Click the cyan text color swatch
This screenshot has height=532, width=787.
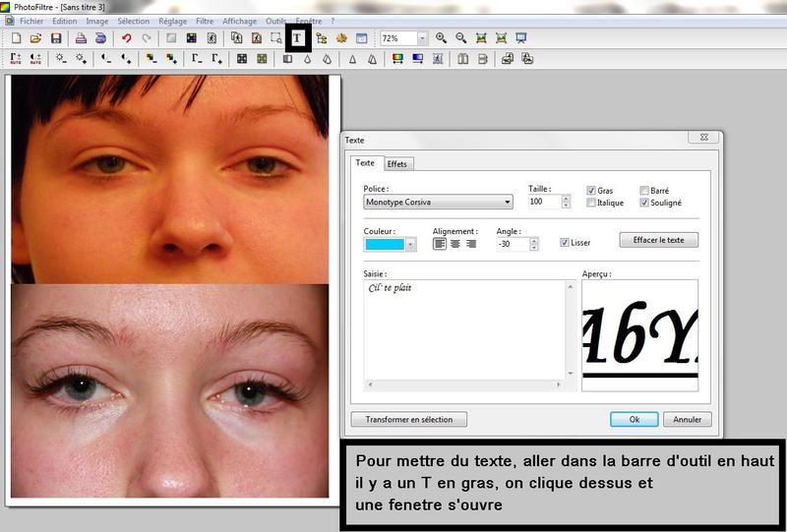point(385,244)
